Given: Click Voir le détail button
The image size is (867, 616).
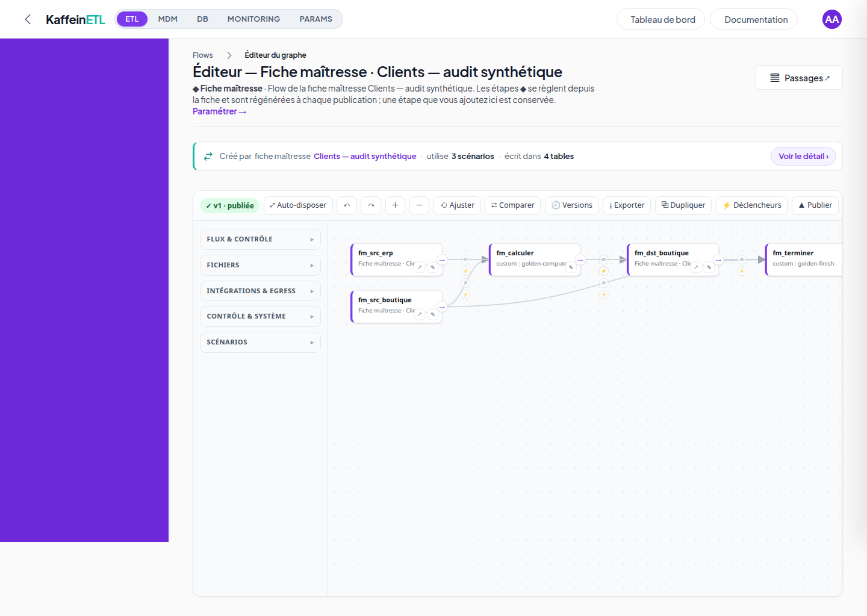Looking at the screenshot, I should click(804, 157).
